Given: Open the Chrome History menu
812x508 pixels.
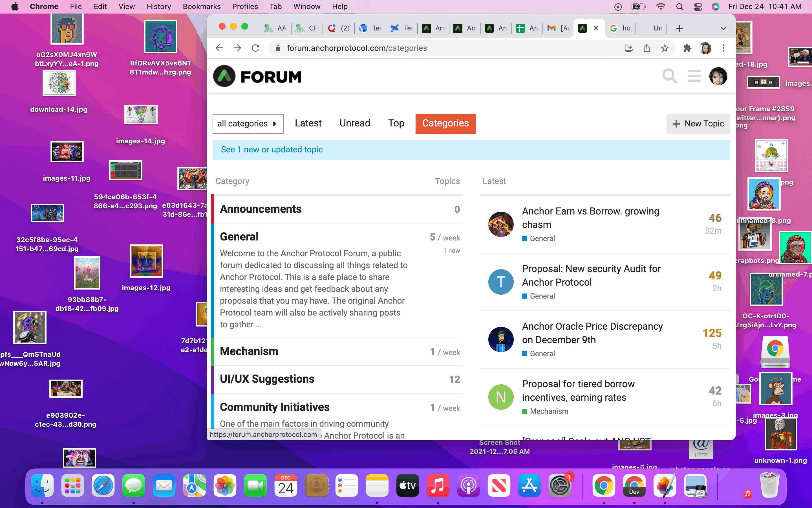Looking at the screenshot, I should (159, 6).
